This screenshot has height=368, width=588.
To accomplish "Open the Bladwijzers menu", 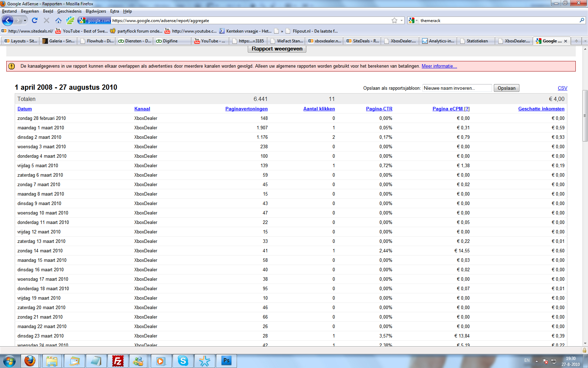I will tap(96, 11).
